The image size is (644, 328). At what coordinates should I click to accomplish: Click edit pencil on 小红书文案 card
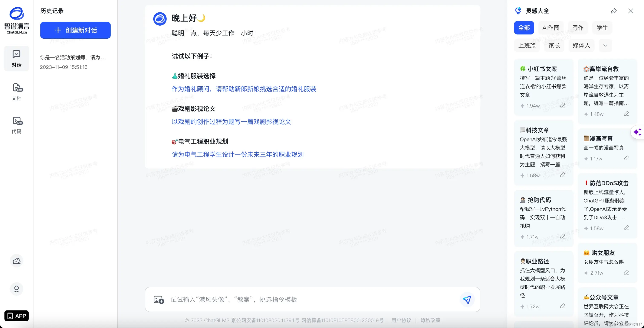[562, 105]
